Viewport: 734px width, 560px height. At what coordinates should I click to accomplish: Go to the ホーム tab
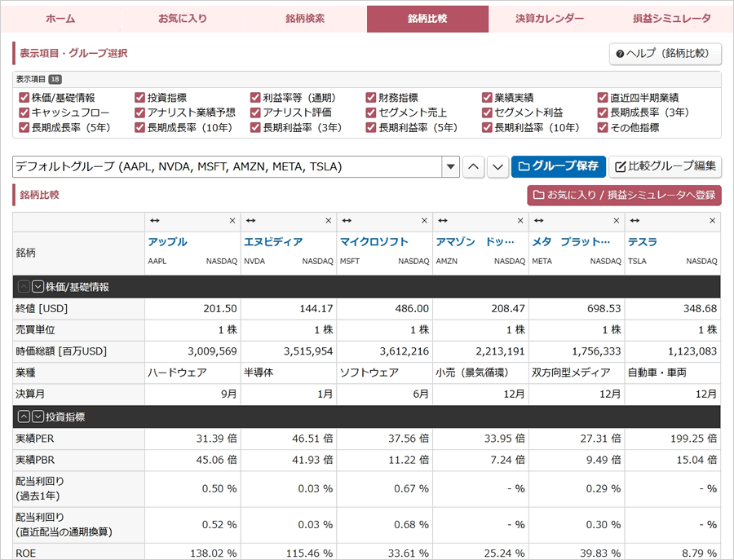pyautogui.click(x=61, y=19)
